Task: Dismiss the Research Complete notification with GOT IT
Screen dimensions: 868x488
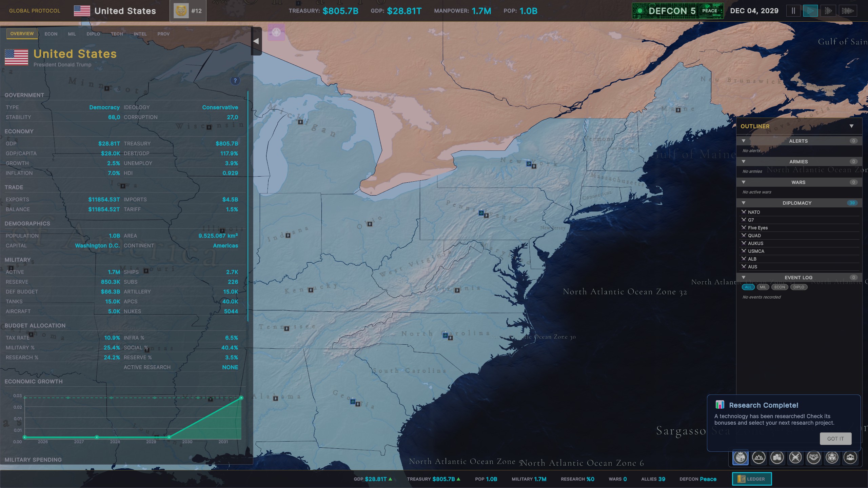Action: [x=835, y=439]
